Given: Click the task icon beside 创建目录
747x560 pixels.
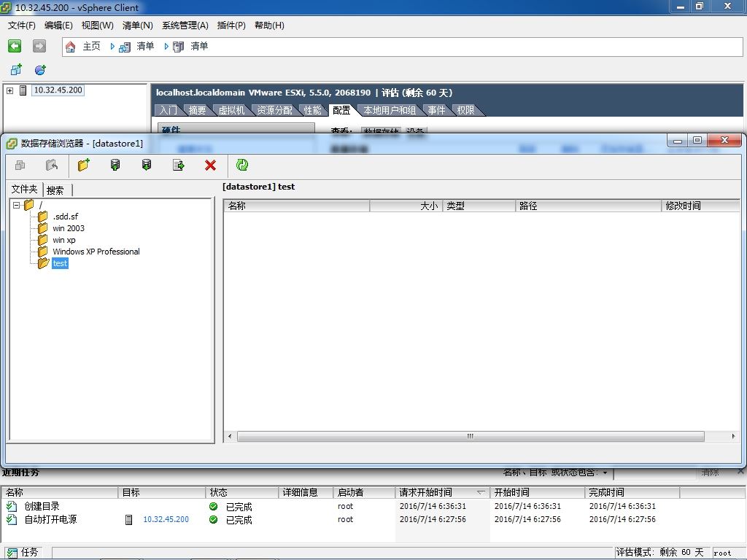Looking at the screenshot, I should click(12, 506).
